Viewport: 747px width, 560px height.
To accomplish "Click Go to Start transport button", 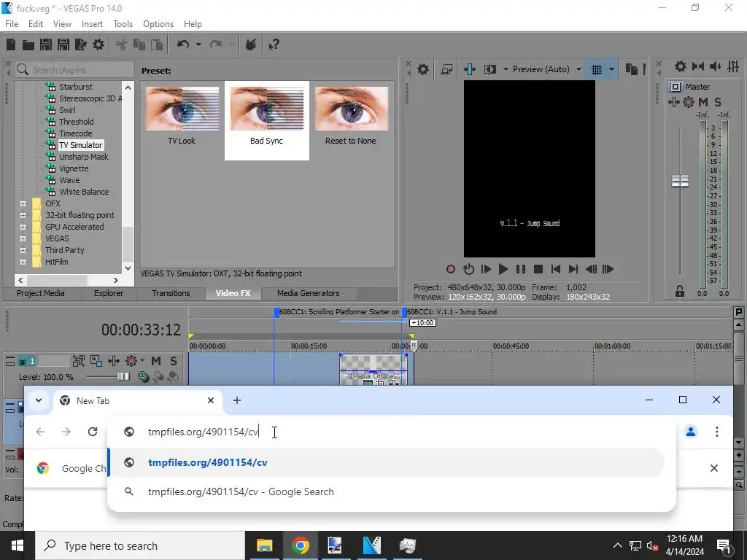I will click(555, 270).
